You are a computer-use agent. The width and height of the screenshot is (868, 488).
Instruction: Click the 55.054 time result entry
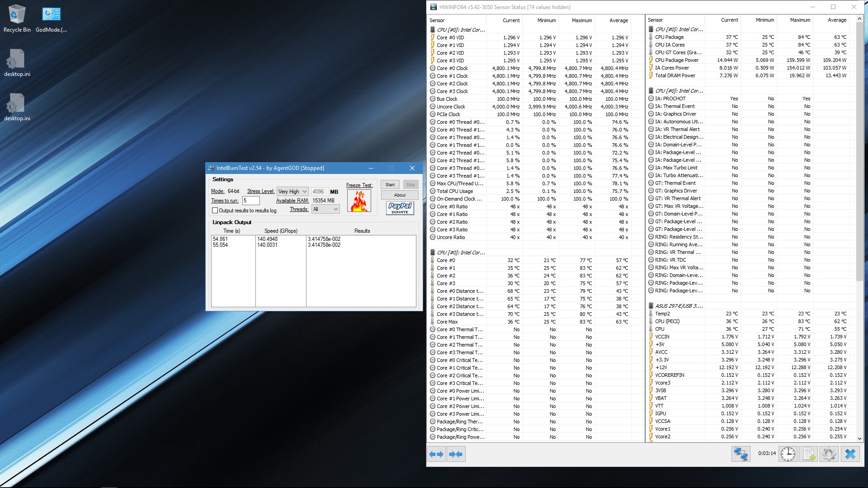(220, 245)
